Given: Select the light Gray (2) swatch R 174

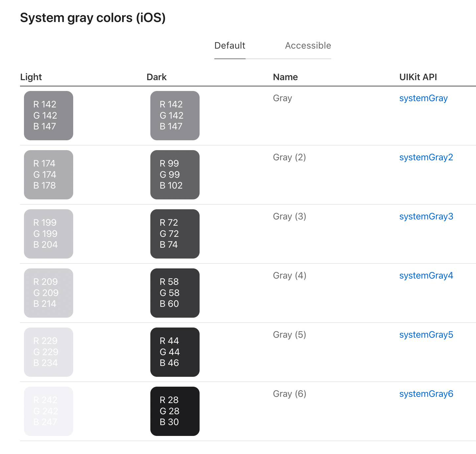Looking at the screenshot, I should click(48, 174).
